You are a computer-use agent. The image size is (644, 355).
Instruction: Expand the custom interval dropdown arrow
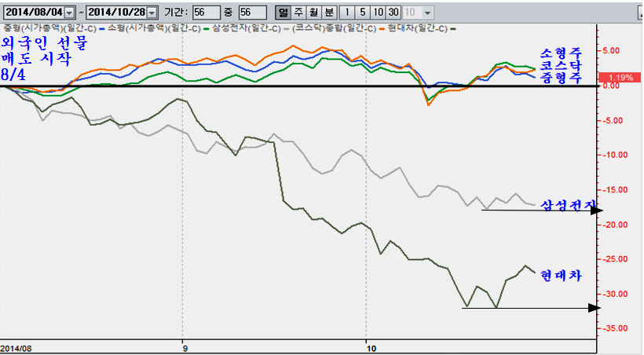coord(427,13)
